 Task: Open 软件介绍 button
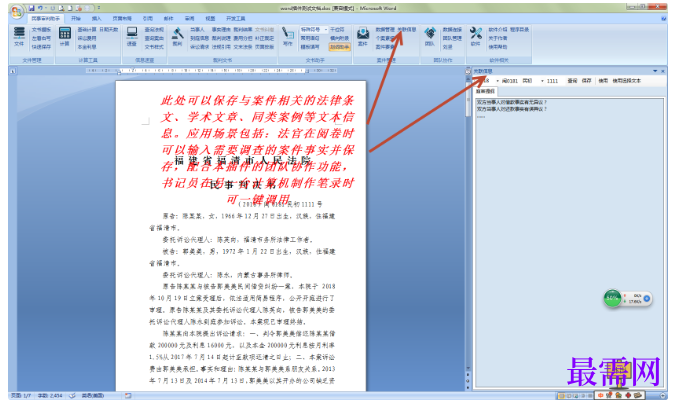point(498,29)
